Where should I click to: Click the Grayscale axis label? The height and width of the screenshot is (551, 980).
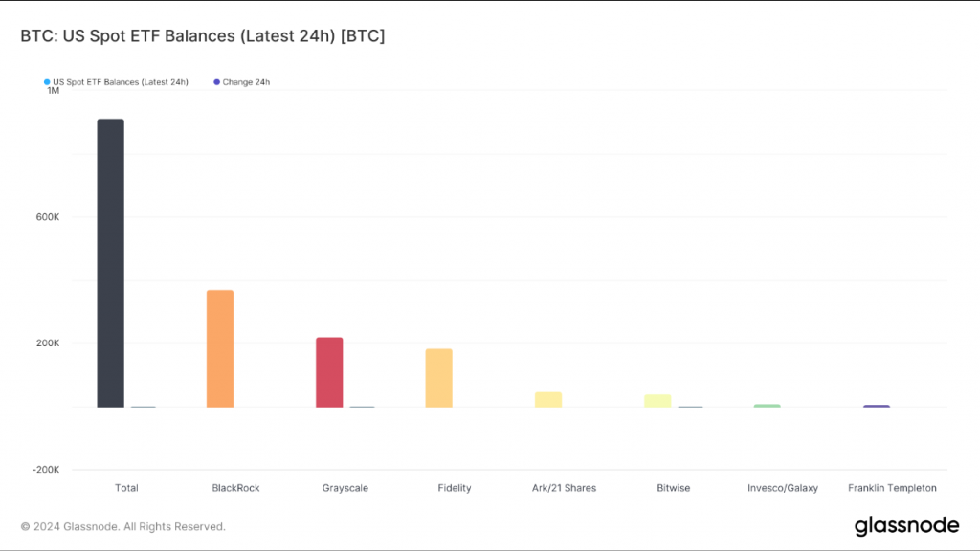(x=345, y=488)
